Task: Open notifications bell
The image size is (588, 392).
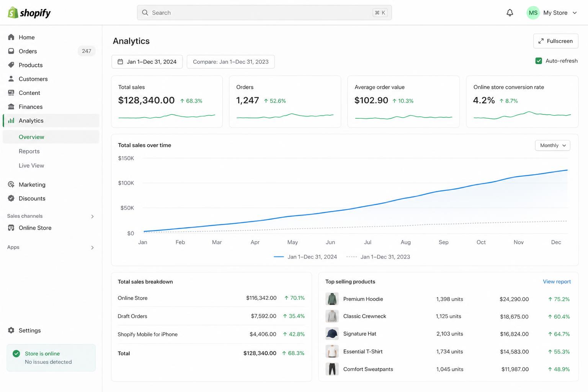Action: [x=510, y=13]
